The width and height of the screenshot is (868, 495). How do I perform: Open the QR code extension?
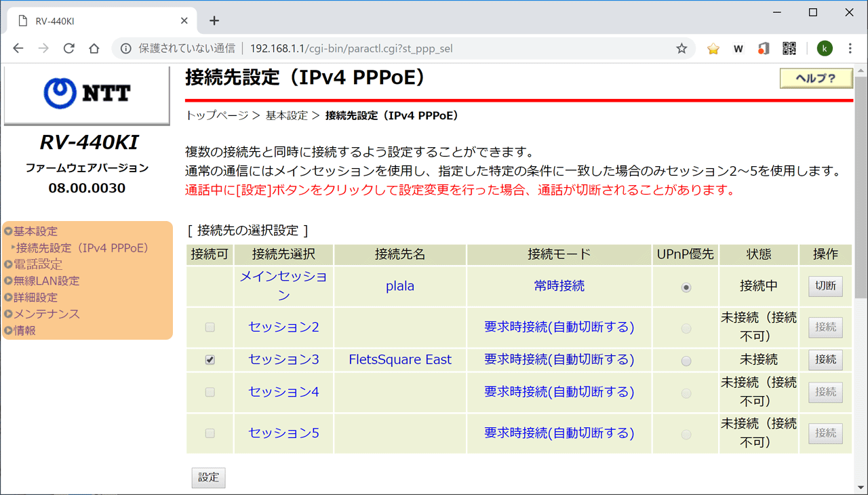789,49
